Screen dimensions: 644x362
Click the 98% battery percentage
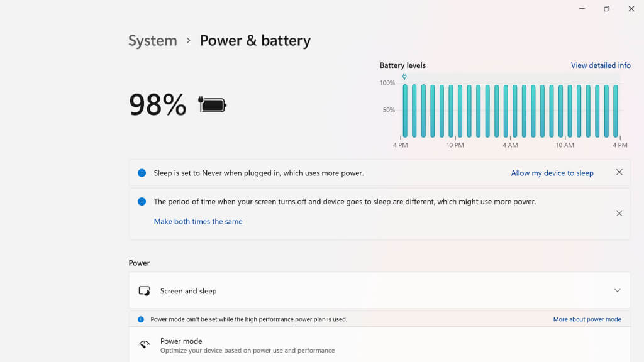pyautogui.click(x=158, y=105)
